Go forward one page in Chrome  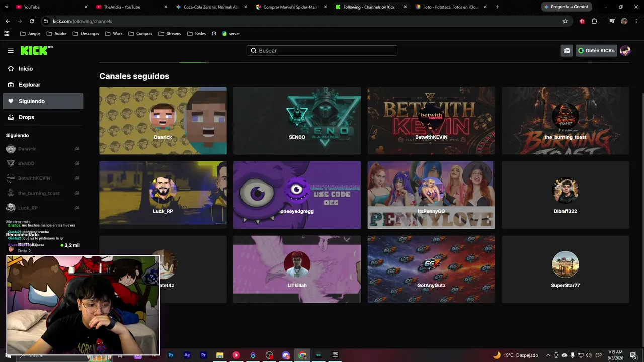tap(20, 21)
